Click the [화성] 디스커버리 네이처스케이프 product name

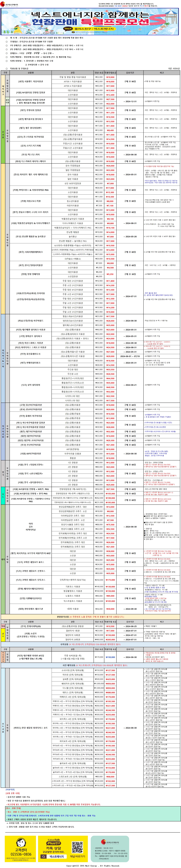click(31, 161)
